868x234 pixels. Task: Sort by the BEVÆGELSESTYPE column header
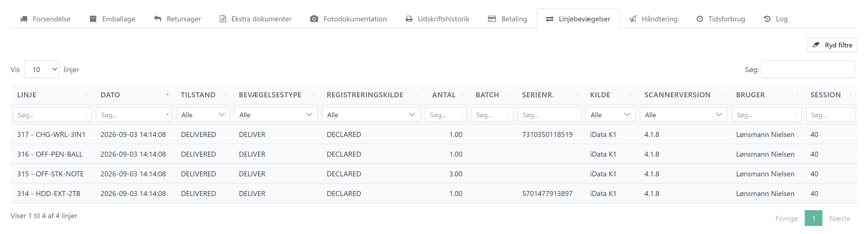[276, 95]
